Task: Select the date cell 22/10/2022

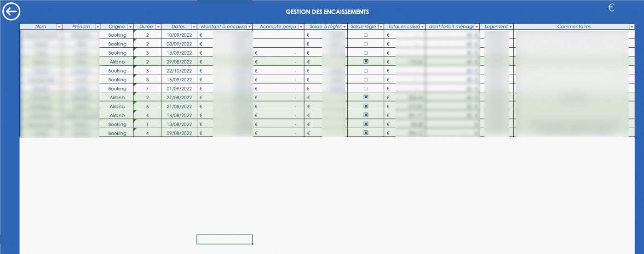Action: (x=179, y=71)
